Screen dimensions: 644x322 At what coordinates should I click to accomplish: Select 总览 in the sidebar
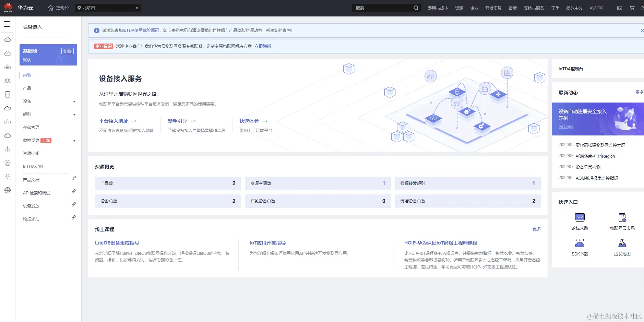[27, 75]
